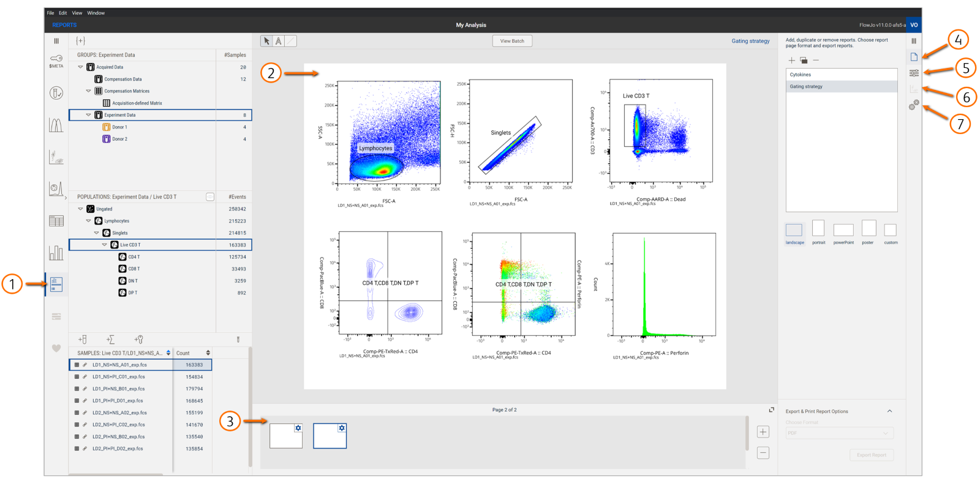980x484 pixels.
Task: Click the heart favorites icon
Action: 56,348
